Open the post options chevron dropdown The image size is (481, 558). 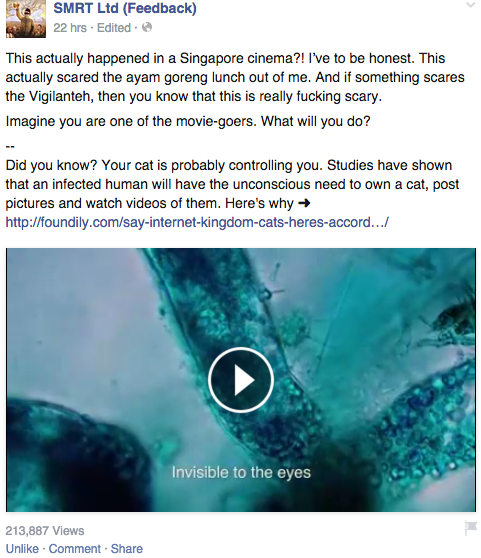[x=470, y=5]
